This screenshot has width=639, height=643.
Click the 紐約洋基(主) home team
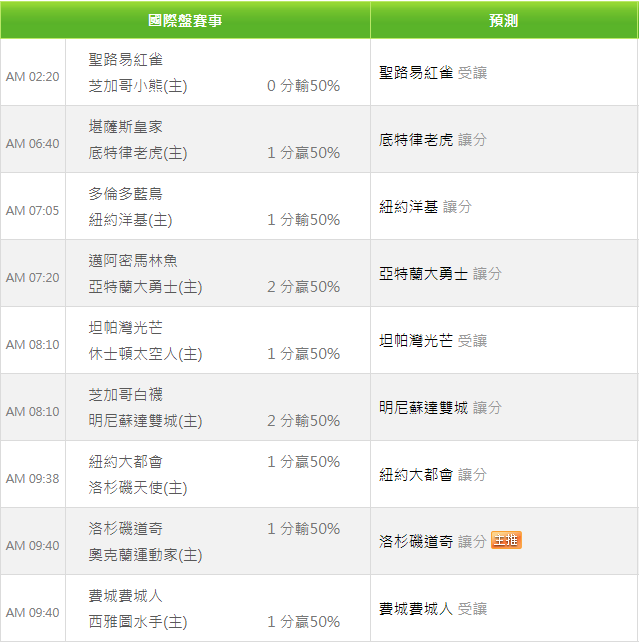tap(130, 220)
